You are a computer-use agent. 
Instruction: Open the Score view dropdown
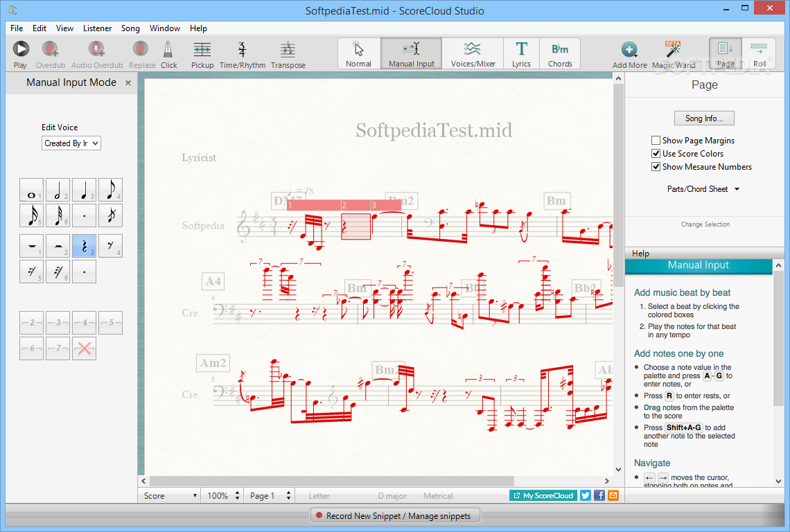click(x=170, y=496)
